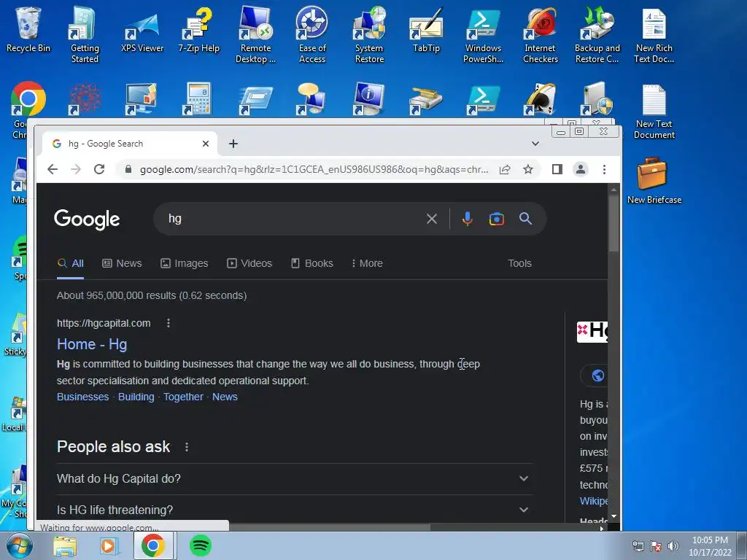Open Getting Started desktop shortcut

click(85, 34)
